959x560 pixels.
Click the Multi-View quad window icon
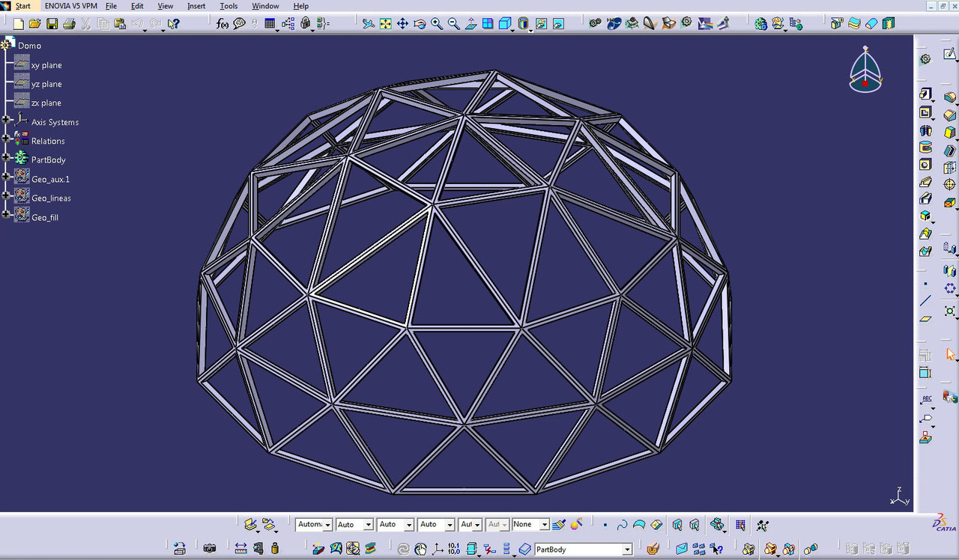point(488,24)
